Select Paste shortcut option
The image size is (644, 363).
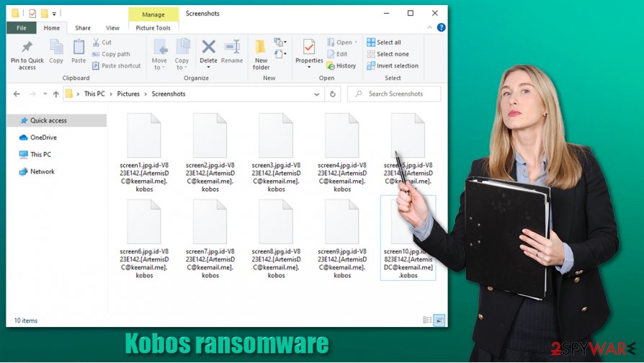[116, 66]
